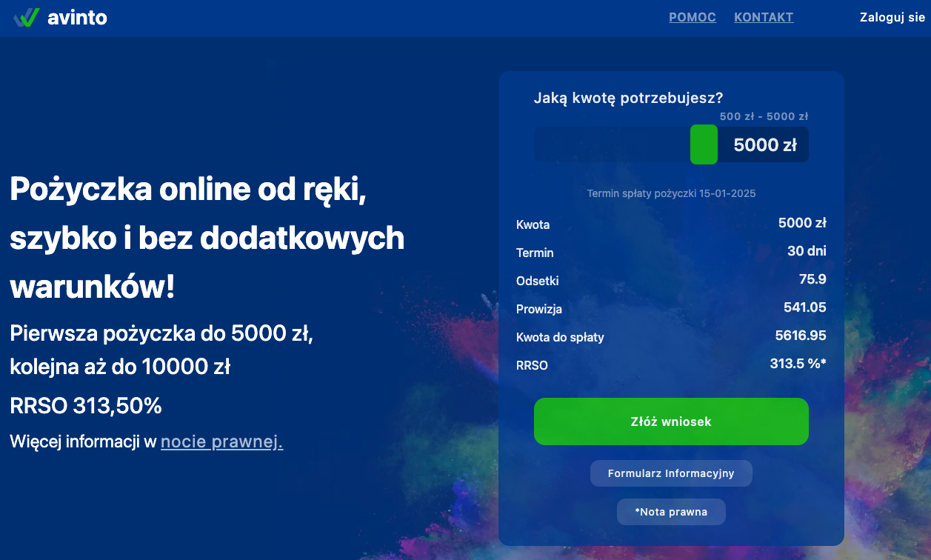The height and width of the screenshot is (560, 931).
Task: Click the 'Jaką kwotę potrzebujesz?' heading
Action: 628,98
